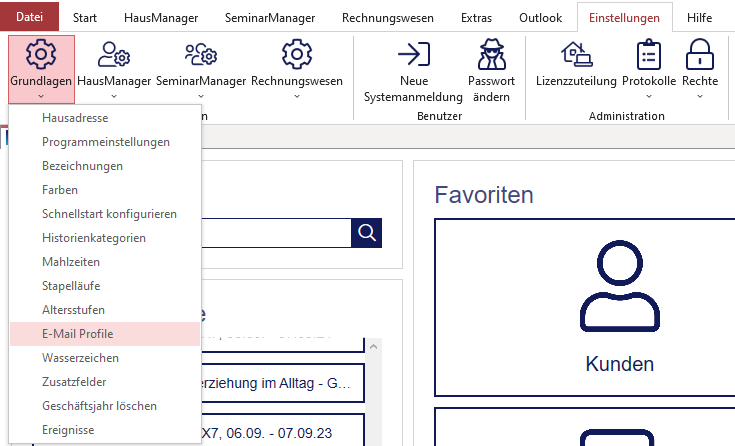Open the SeminarManager settings icon

[x=200, y=54]
